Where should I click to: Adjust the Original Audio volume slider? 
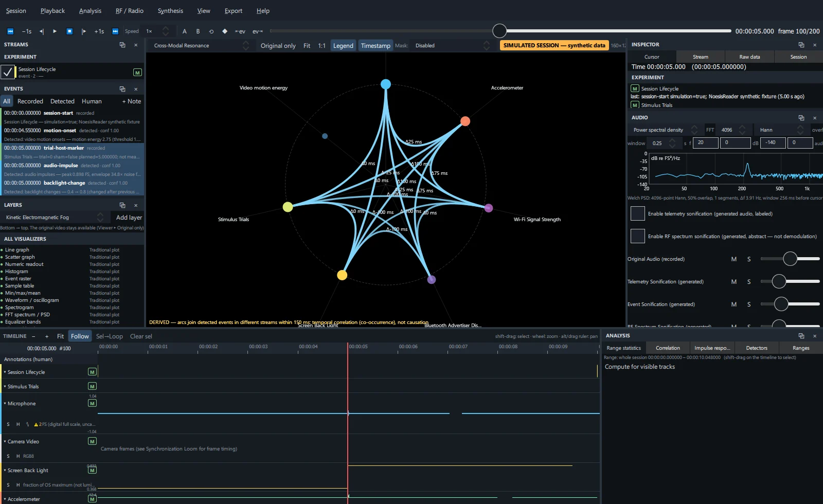click(x=790, y=259)
